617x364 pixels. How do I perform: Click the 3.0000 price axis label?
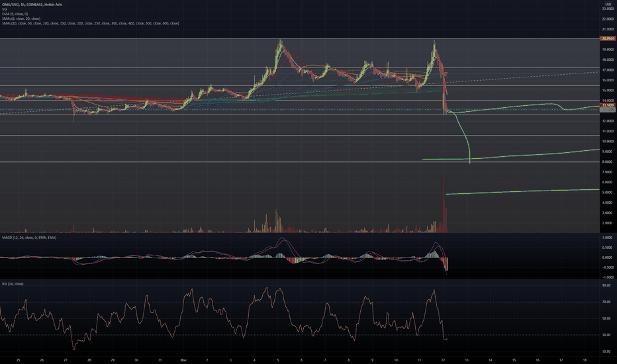[x=608, y=213]
